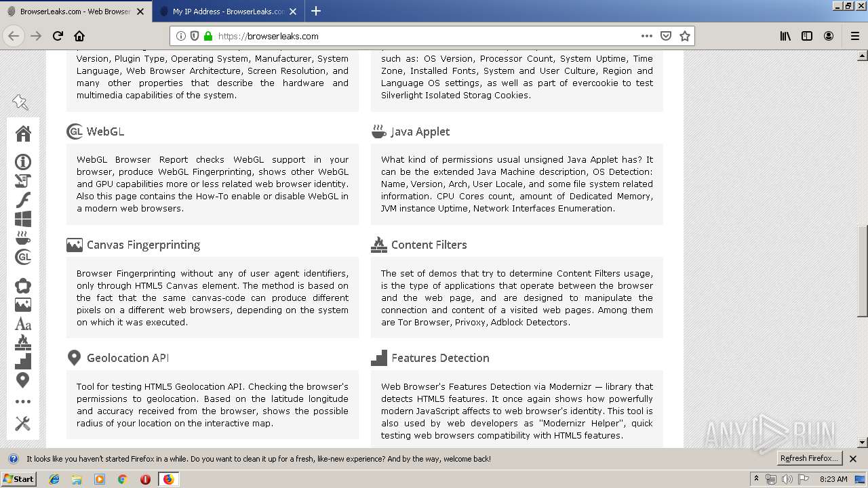Open the Content Filters heading link
The image size is (868, 488).
429,245
